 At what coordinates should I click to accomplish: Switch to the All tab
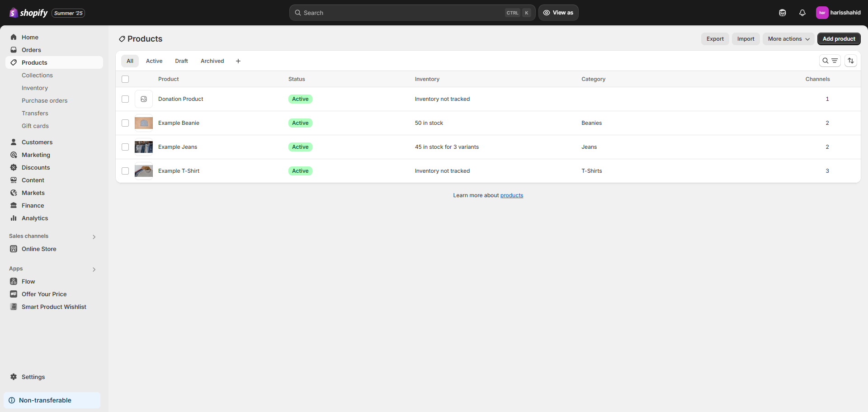click(x=130, y=61)
